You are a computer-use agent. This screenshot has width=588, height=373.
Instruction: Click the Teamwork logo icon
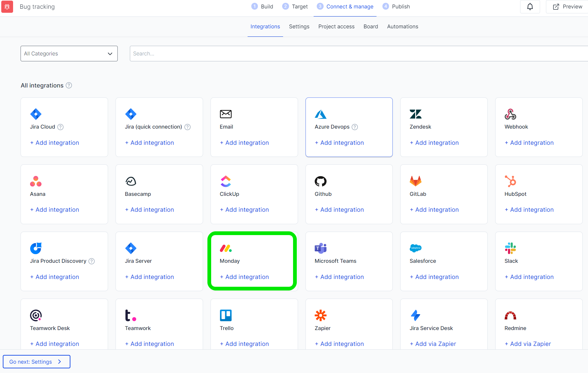131,315
